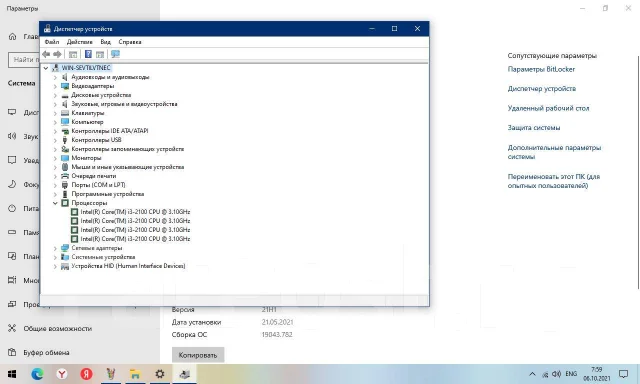Open Диспетчер устройств link in Settings
The height and width of the screenshot is (384, 640).
542,89
